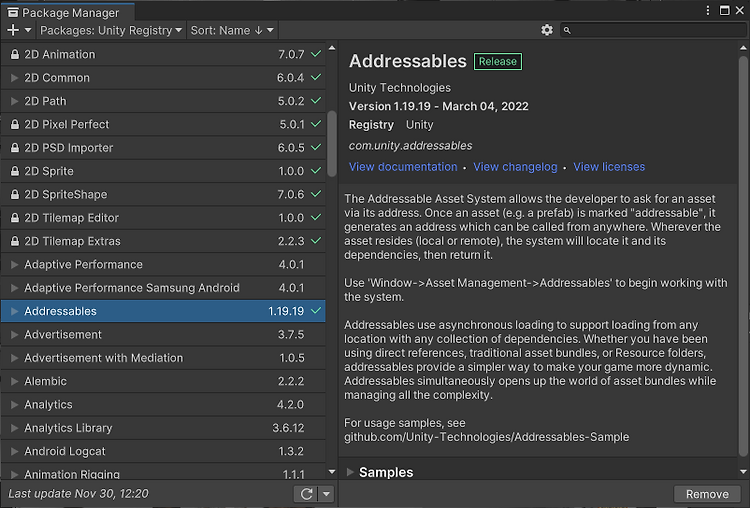Viewport: 750px width, 508px height.
Task: Click the lock icon beside 2D Tilemap Editor
Action: [x=15, y=218]
